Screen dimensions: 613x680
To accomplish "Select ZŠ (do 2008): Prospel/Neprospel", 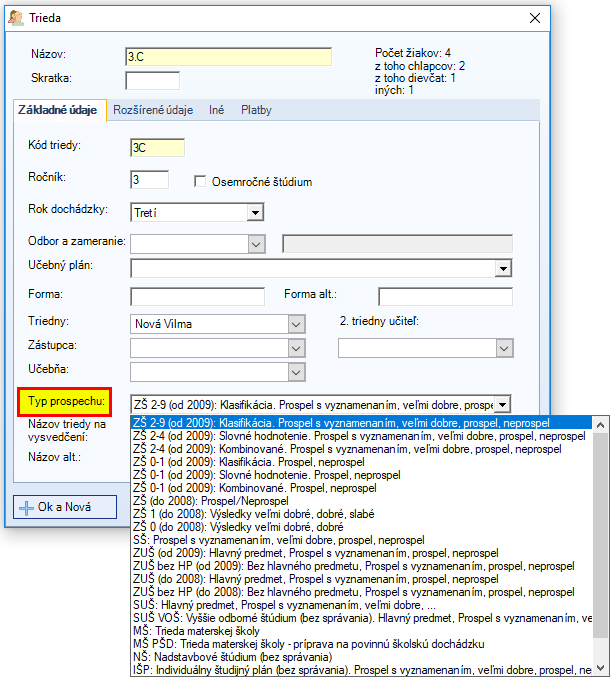I will pyautogui.click(x=362, y=501).
